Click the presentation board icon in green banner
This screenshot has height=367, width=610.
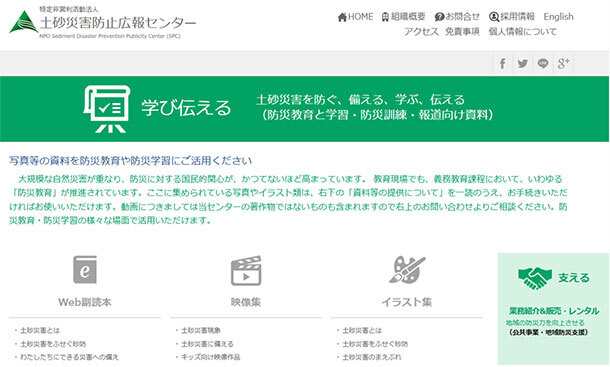pyautogui.click(x=107, y=109)
